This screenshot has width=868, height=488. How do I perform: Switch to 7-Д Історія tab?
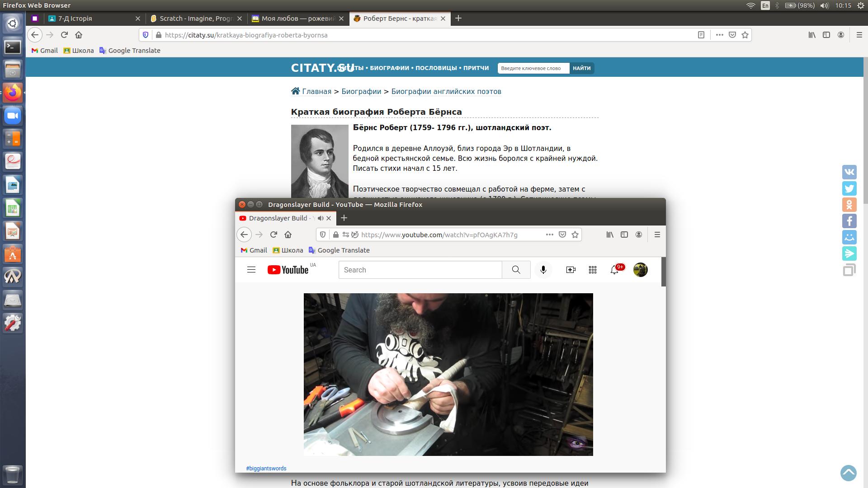75,19
